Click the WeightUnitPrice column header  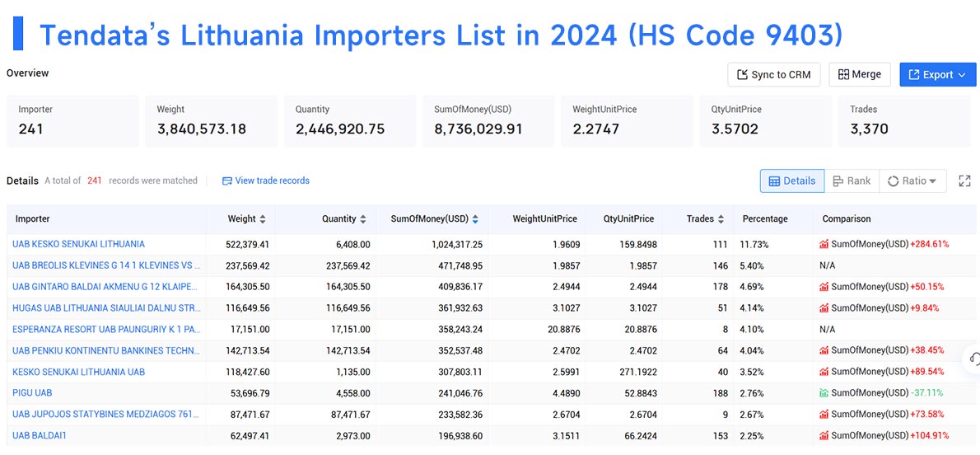click(545, 219)
